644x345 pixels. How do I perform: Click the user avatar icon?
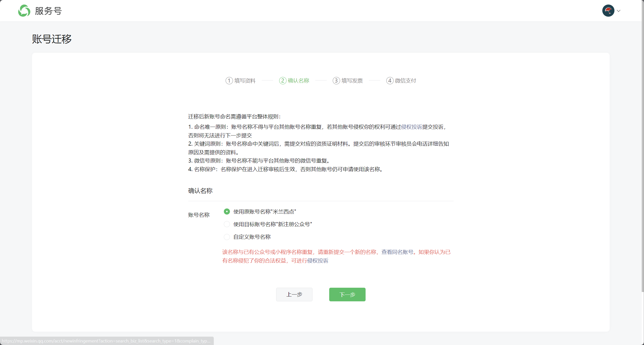[x=608, y=11]
